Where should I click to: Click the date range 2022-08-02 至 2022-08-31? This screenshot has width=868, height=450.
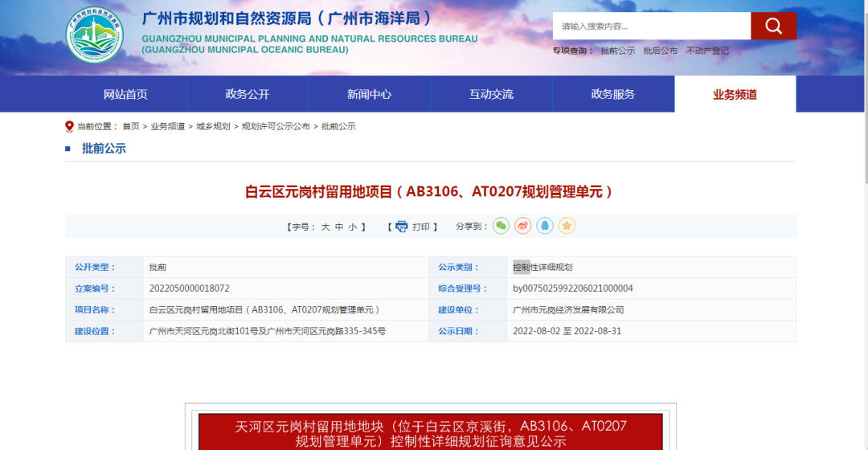(x=567, y=331)
